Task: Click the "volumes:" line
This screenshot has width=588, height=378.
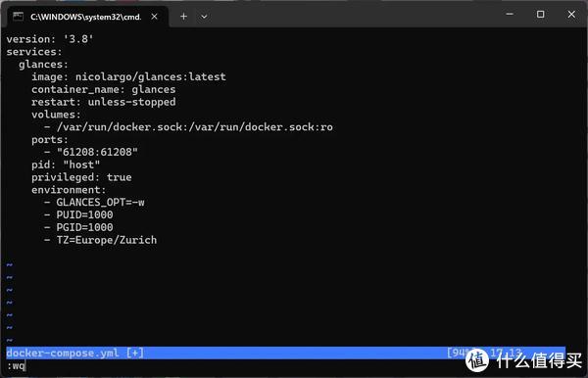Action: point(56,115)
